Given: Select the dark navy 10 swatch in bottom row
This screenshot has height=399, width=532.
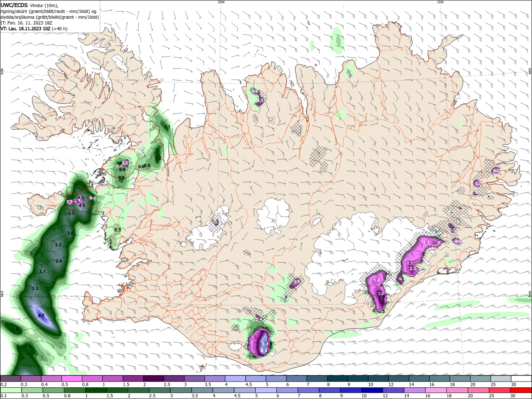Looking at the screenshot, I should [x=371, y=390].
